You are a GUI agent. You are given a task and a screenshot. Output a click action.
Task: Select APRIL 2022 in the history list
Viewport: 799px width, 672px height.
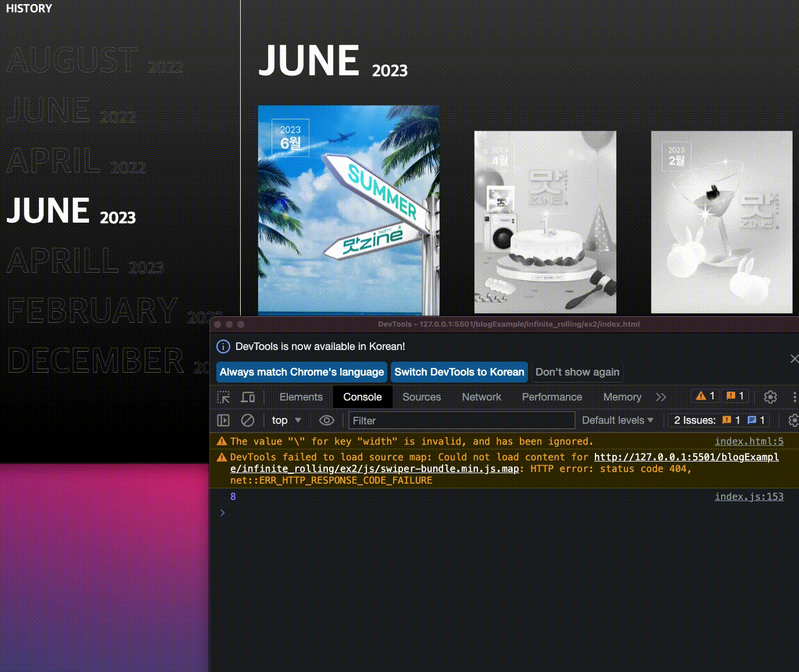76,160
